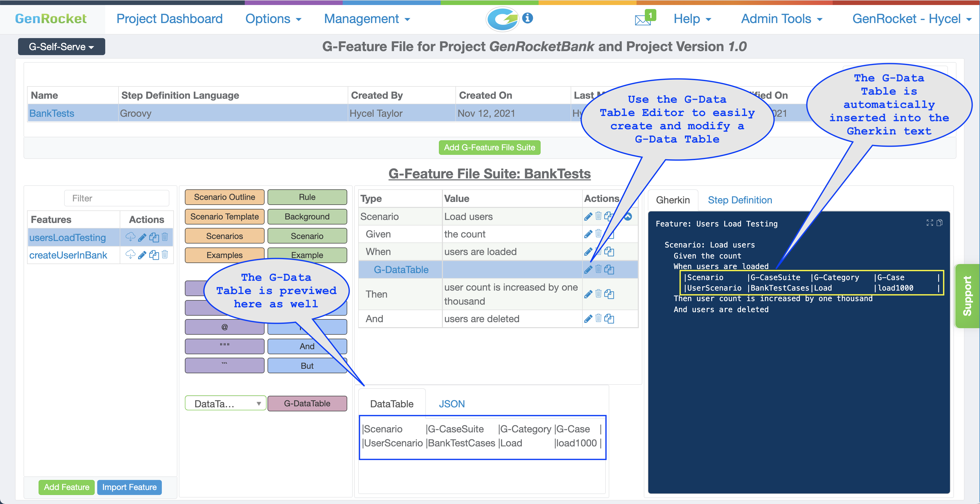This screenshot has height=504, width=980.
Task: Delete the usersLoadTesting feature
Action: tap(165, 237)
